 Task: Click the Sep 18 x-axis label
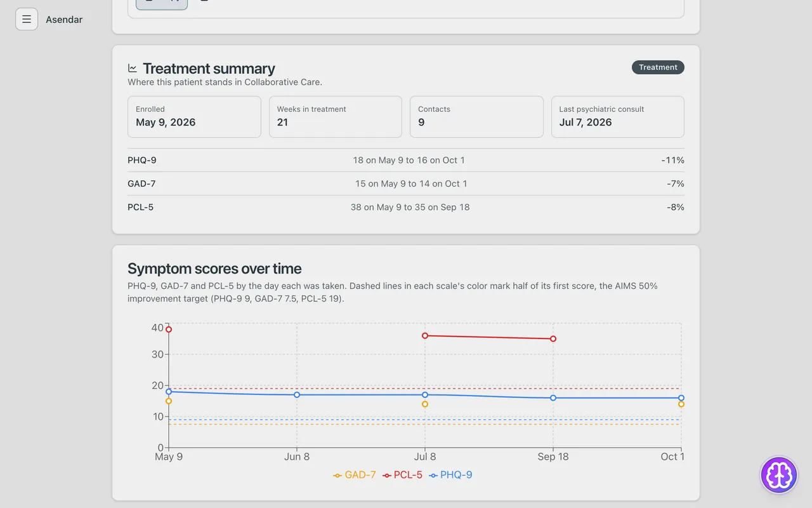pyautogui.click(x=553, y=457)
